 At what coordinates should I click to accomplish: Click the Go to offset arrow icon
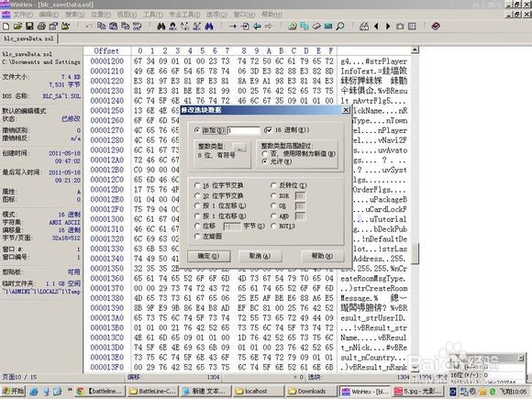(232, 26)
